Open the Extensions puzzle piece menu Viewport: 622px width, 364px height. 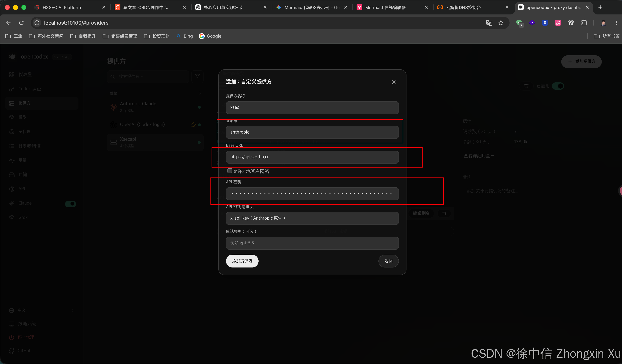[x=584, y=23]
